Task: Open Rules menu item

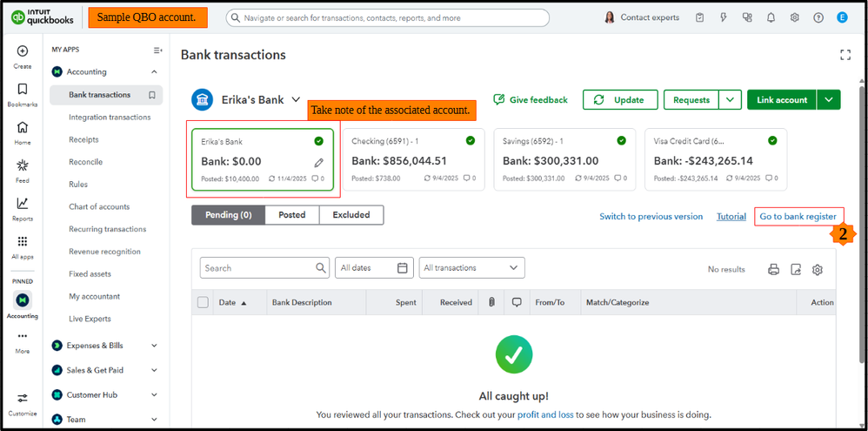Action: pos(78,185)
